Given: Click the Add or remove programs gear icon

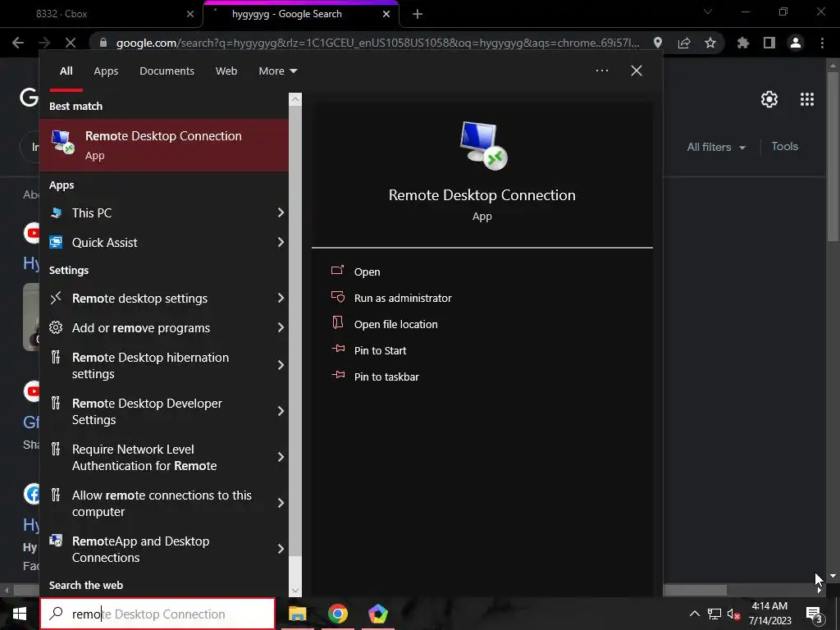Looking at the screenshot, I should coord(56,327).
